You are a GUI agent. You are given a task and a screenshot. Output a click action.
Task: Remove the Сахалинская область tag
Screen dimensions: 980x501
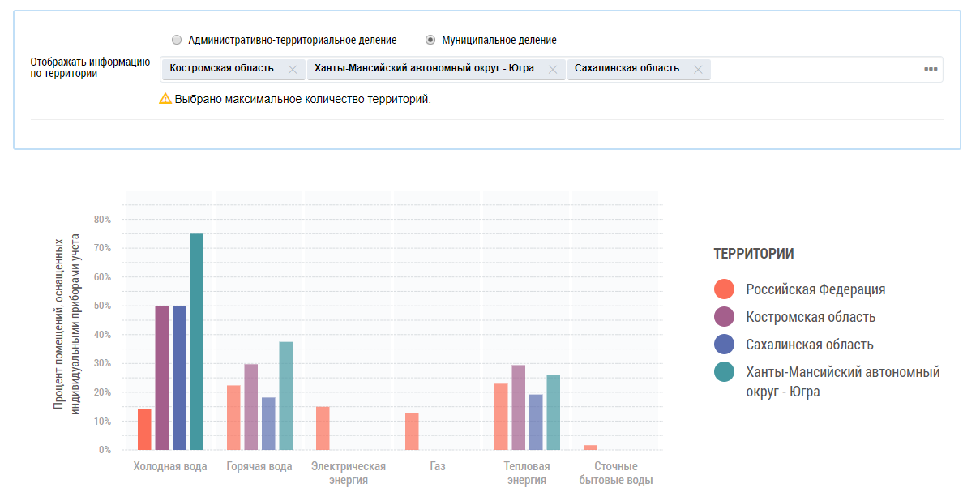tap(698, 70)
